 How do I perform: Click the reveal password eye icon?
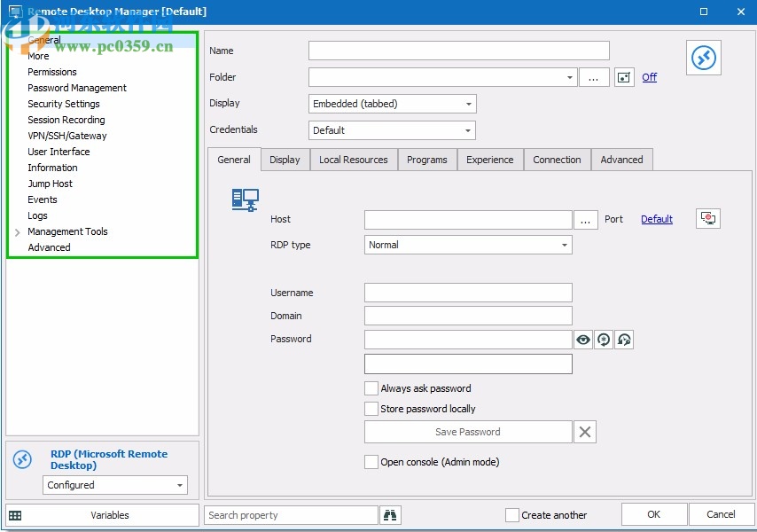(x=582, y=340)
